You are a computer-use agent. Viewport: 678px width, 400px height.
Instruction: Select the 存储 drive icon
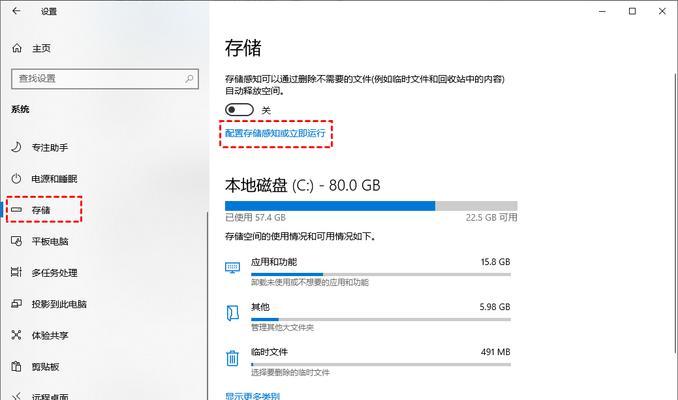tap(16, 210)
